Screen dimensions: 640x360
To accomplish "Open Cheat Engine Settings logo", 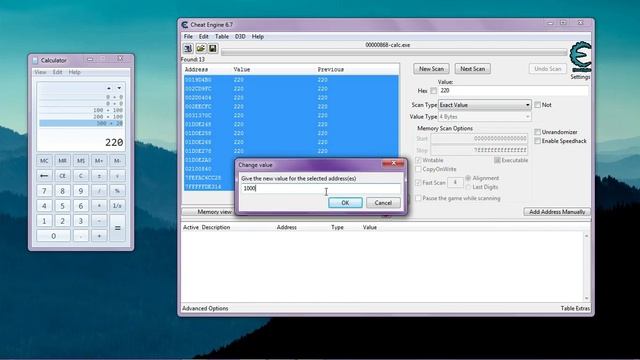I will (580, 57).
